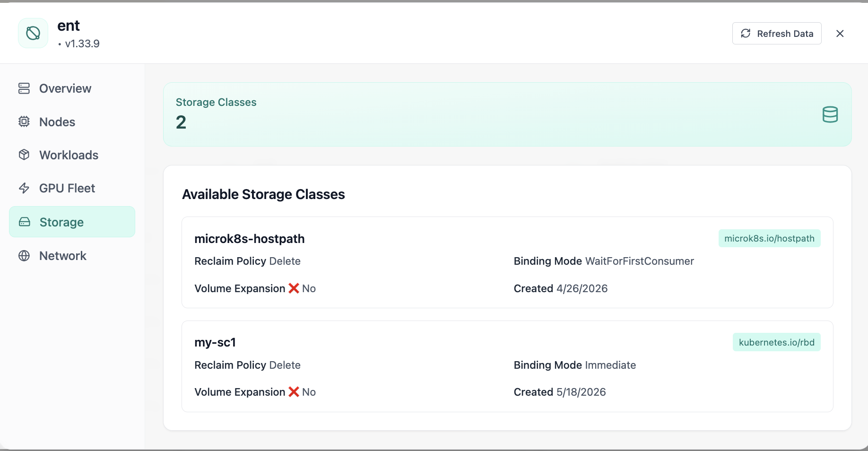Click the Storage Classes card label

tap(216, 102)
